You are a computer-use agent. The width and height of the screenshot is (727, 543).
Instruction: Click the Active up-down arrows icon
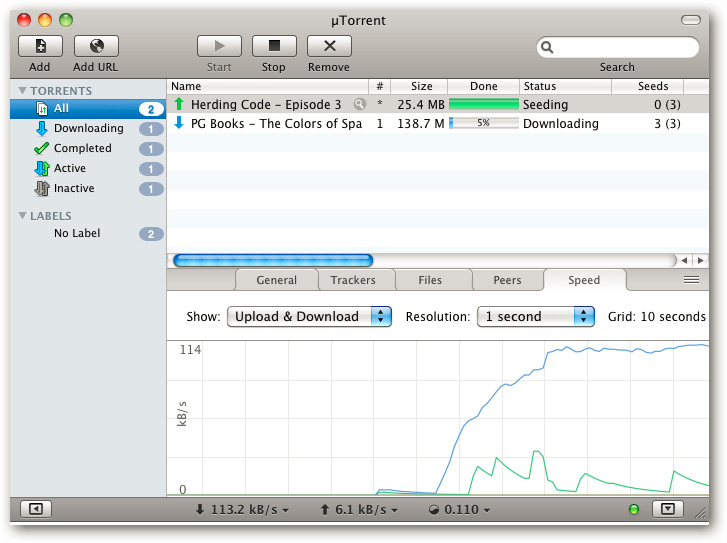[42, 168]
